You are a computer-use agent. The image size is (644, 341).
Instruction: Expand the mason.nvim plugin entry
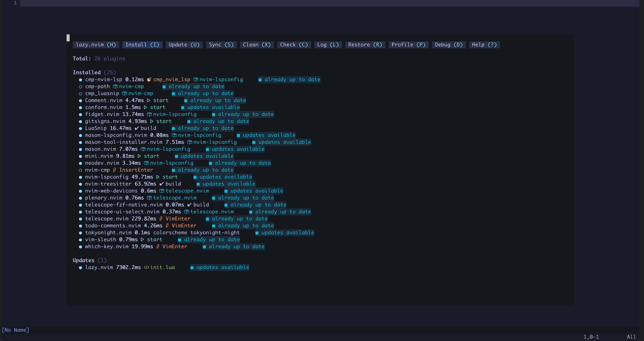pyautogui.click(x=100, y=149)
